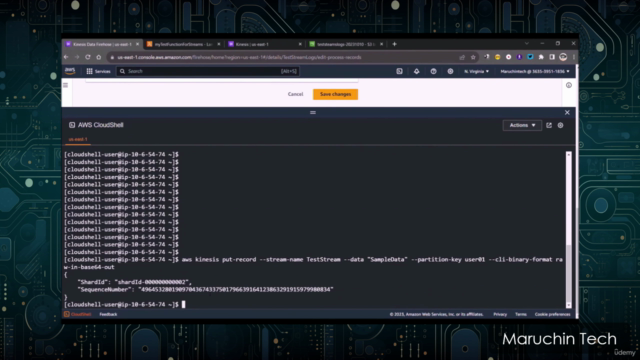This screenshot has height=360, width=640.
Task: Open the tab search chevron dropdown
Action: (527, 43)
